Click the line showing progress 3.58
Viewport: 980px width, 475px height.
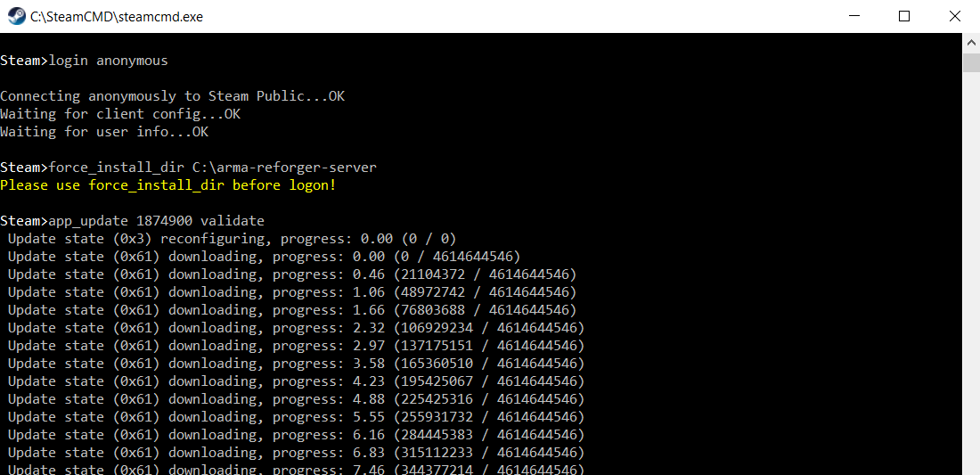point(297,363)
